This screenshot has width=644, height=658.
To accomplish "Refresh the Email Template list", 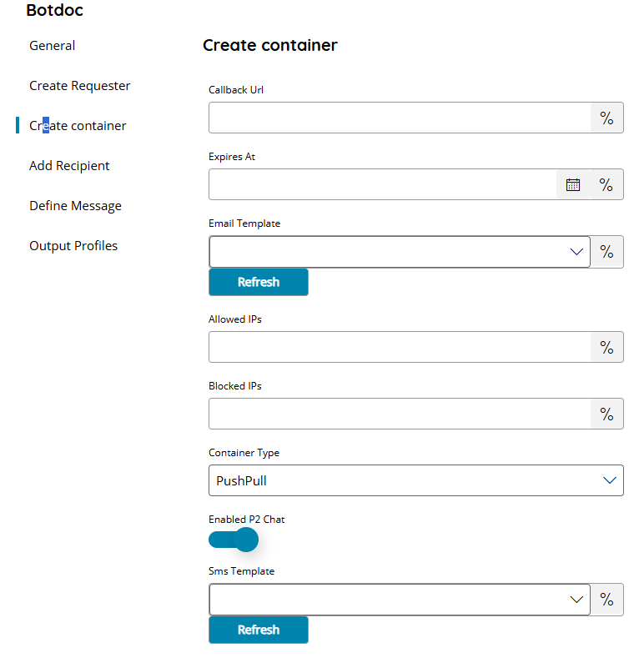I will coord(259,282).
